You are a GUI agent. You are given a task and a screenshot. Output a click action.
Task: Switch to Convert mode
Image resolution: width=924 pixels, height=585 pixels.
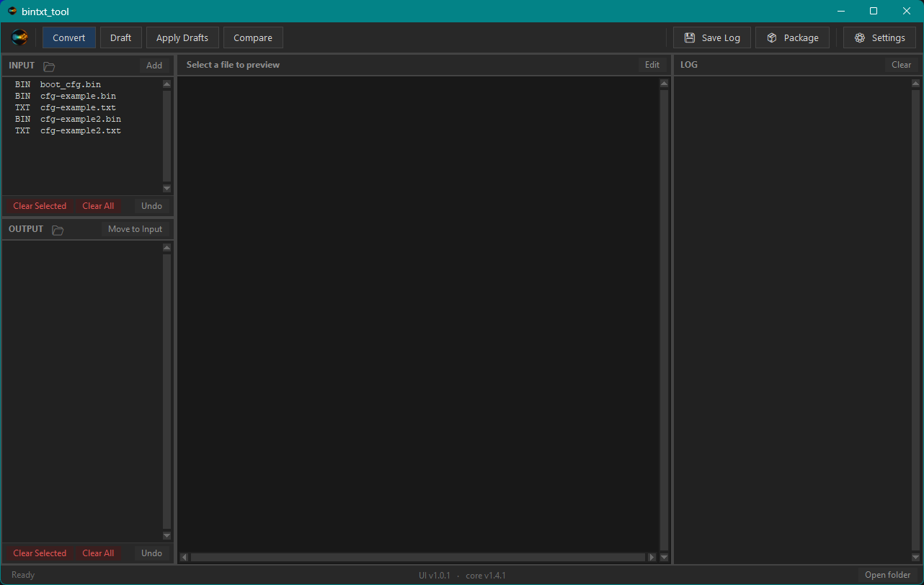[x=69, y=37]
